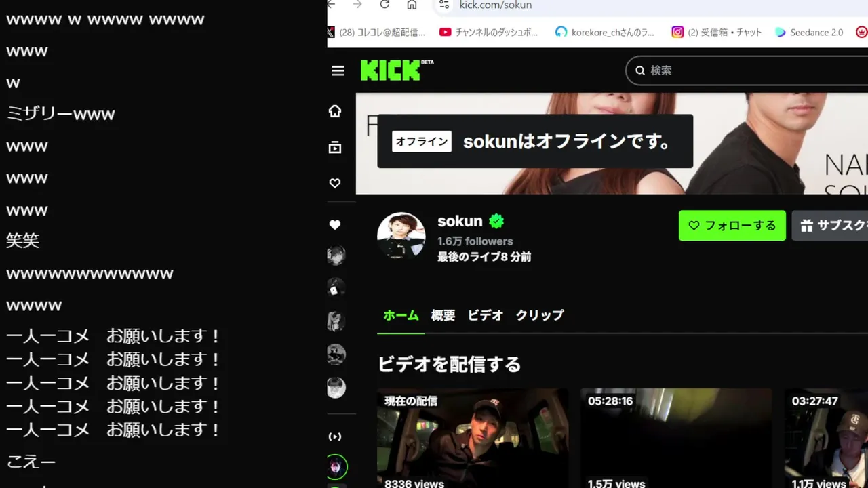Screen dimensions: 868x488
Task: Click the browser home button
Action: pos(412,5)
